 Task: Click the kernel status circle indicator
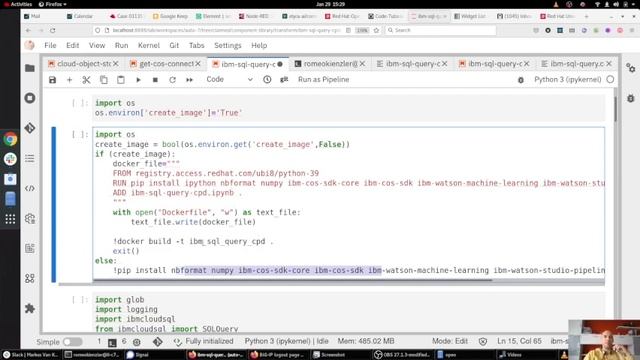610,80
